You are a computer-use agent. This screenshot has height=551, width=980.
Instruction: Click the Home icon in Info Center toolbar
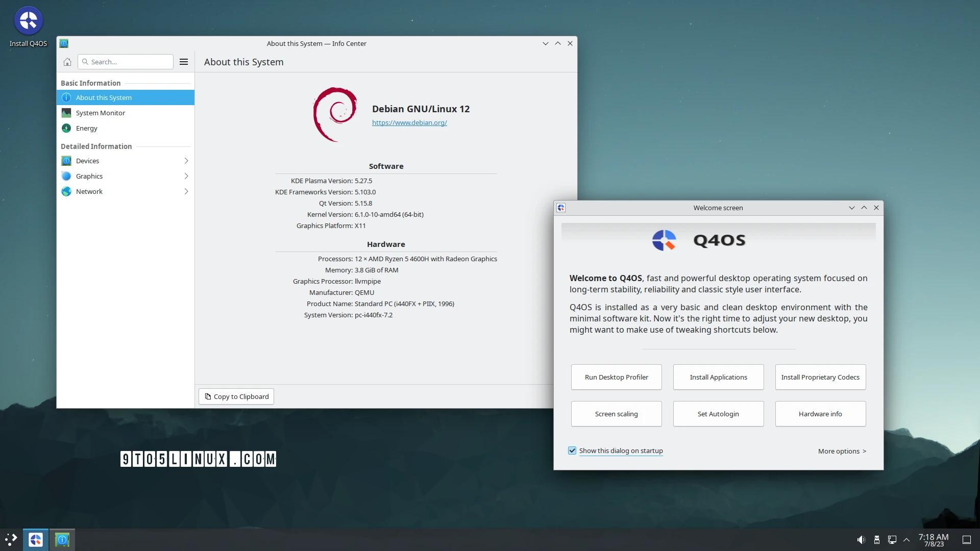tap(66, 62)
